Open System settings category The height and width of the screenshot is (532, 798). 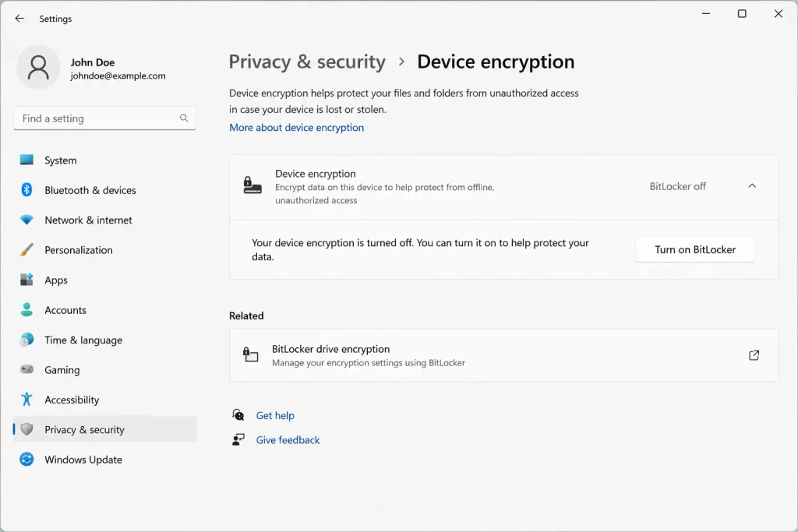(x=105, y=160)
